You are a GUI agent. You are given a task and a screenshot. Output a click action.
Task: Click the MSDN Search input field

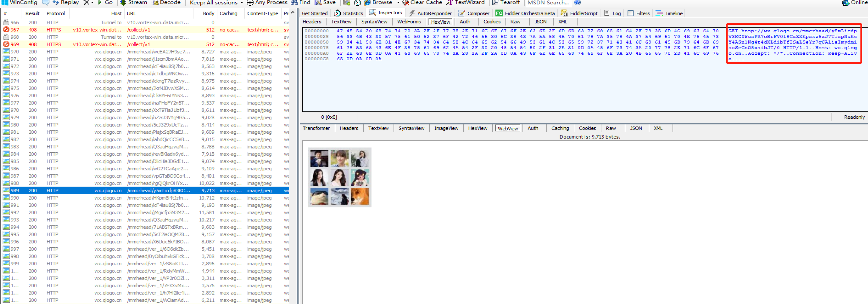[548, 2]
